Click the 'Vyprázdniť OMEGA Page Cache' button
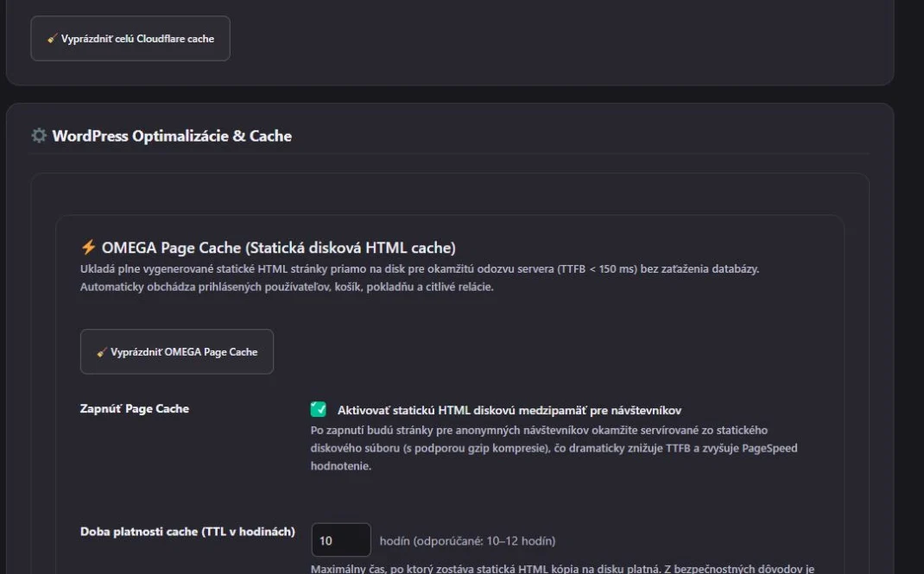The width and height of the screenshot is (924, 574). point(177,351)
